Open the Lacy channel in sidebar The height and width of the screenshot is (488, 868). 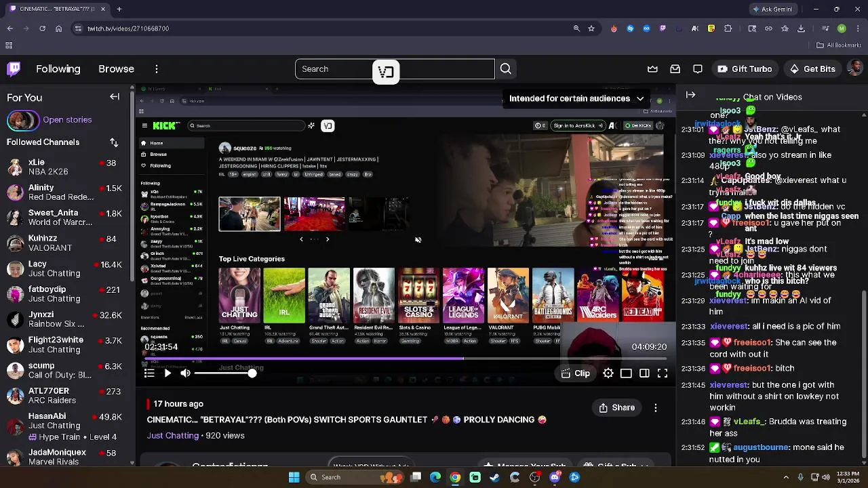point(66,268)
